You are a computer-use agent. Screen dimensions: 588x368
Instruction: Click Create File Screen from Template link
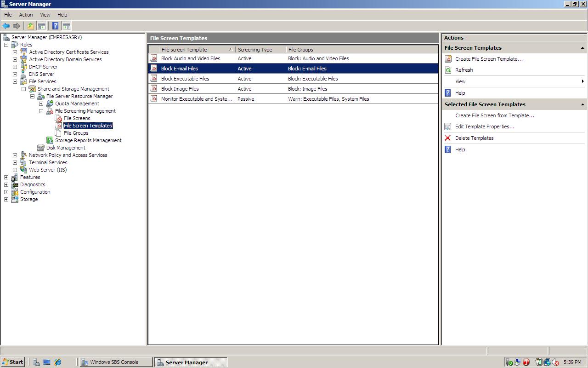[x=495, y=115]
